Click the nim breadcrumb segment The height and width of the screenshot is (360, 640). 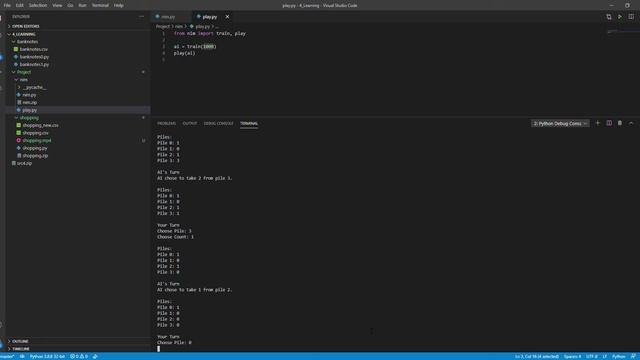(x=179, y=27)
